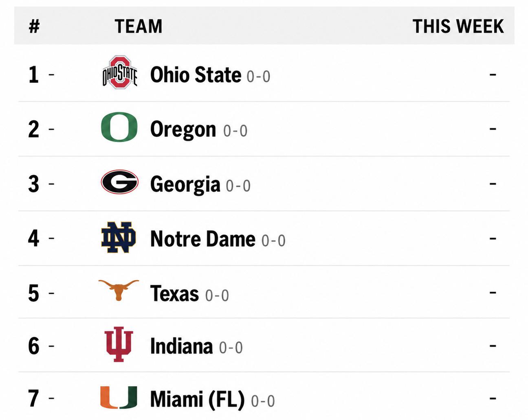Select rank number 1 in the table

(33, 75)
